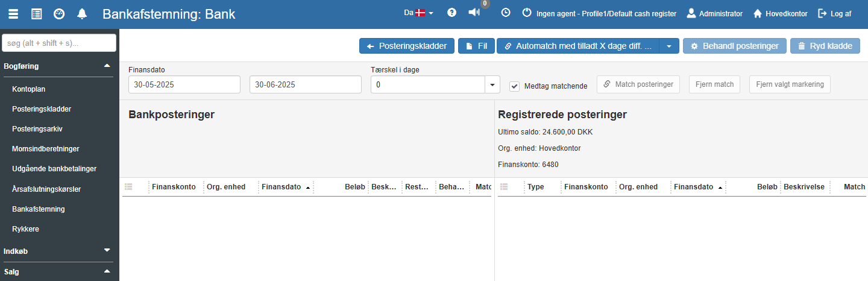Click the agent power icon

click(x=527, y=13)
